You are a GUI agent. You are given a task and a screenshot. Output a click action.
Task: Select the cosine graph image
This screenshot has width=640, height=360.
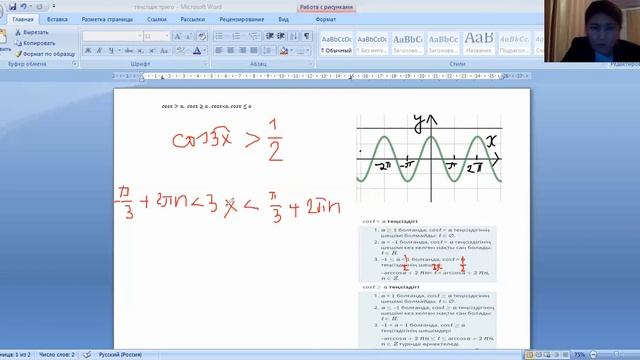[429, 158]
